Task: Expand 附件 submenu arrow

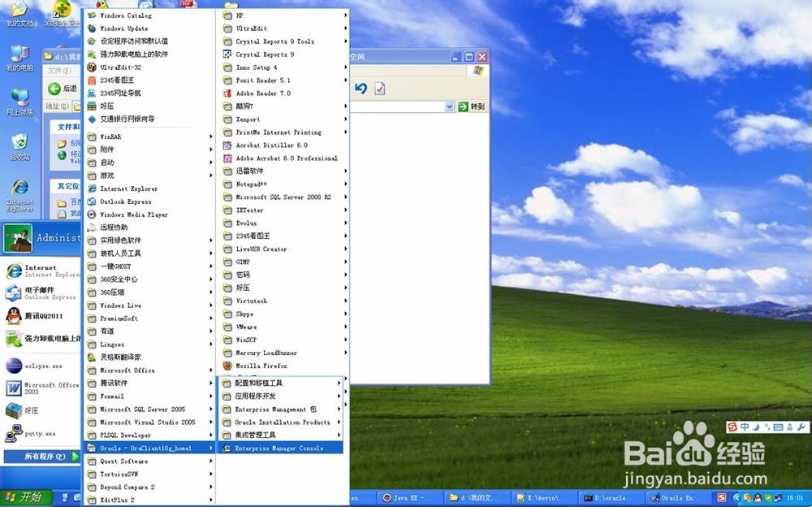Action: coord(211,149)
